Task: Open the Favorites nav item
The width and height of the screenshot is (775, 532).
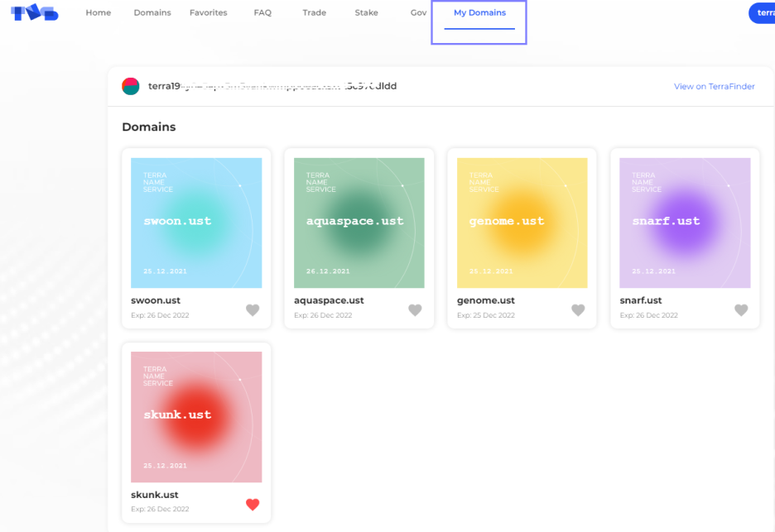Action: tap(208, 13)
